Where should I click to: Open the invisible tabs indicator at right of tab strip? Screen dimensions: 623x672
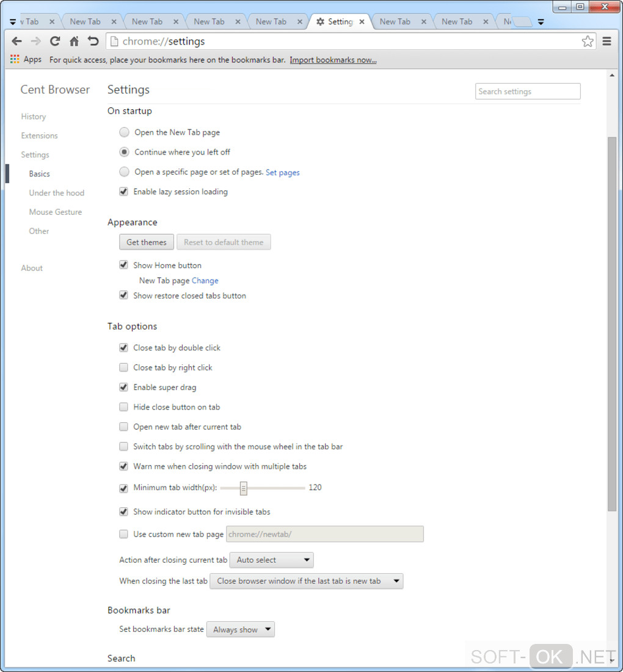point(541,22)
